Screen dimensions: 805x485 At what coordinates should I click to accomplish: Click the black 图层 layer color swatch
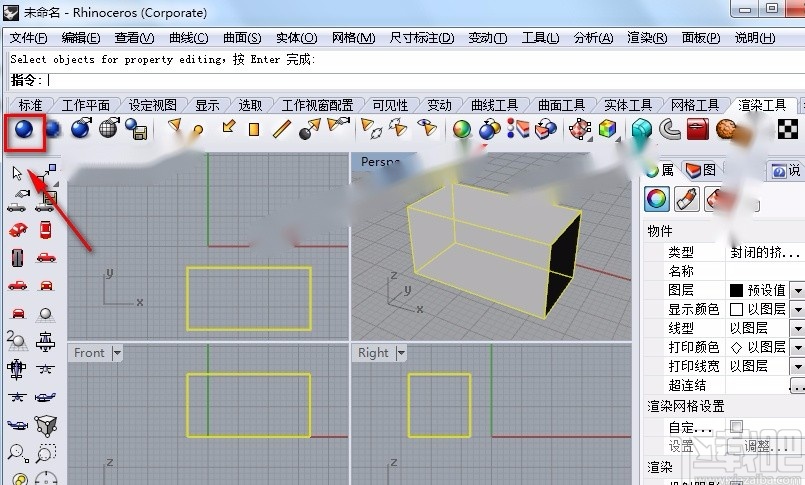736,290
